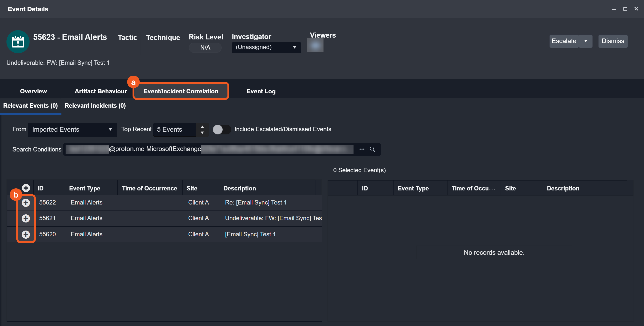Click the add-all plus icon in table header

coord(26,188)
